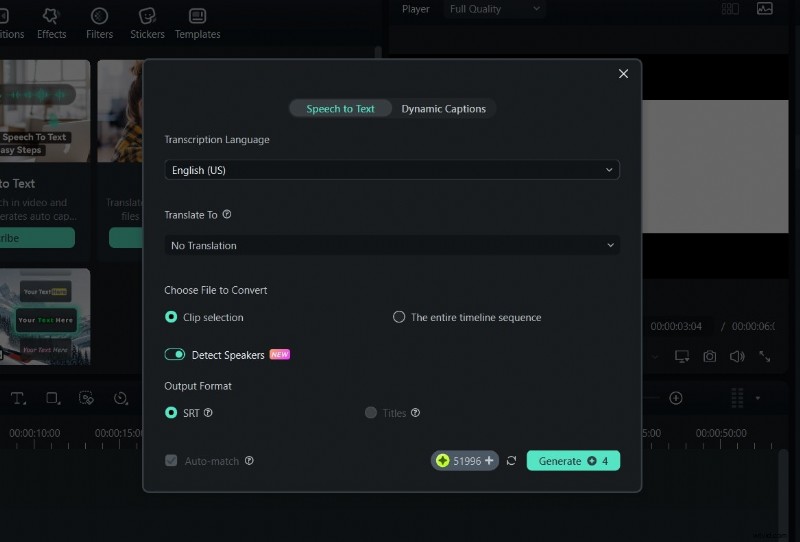Viewport: 800px width, 542px height.
Task: Open the Transcription Language dropdown
Action: pos(391,170)
